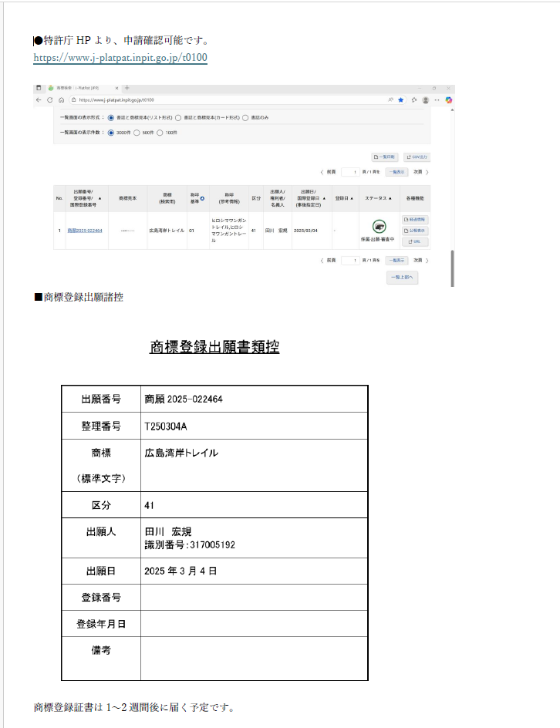Click browser home icon in embedded screenshot
Viewport: 560px width, 728px height.
point(61,99)
